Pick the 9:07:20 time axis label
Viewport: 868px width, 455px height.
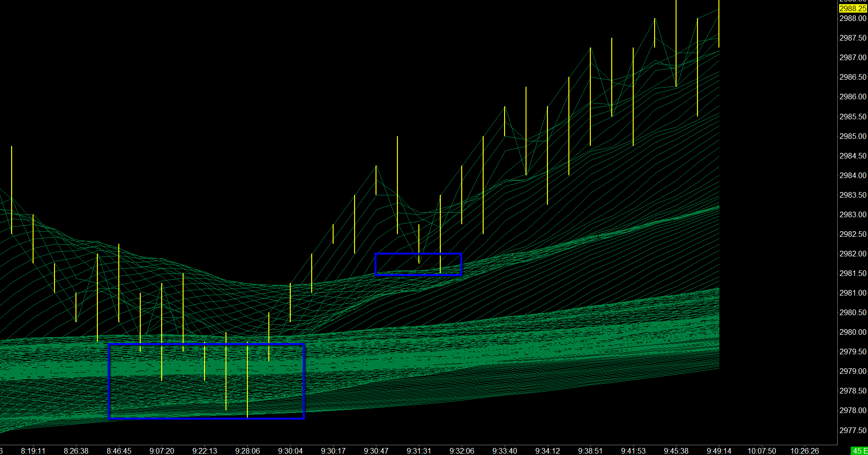(x=162, y=451)
